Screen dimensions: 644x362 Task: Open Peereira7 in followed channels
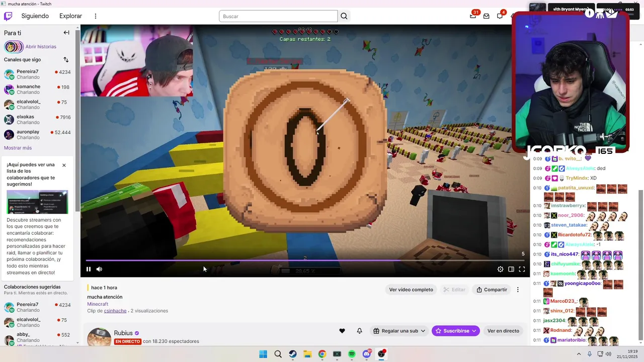38,74
